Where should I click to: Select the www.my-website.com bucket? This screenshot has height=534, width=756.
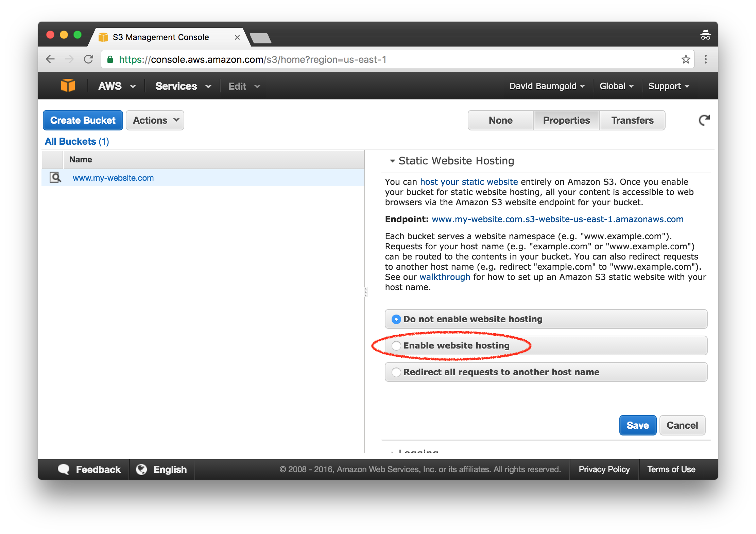click(113, 178)
